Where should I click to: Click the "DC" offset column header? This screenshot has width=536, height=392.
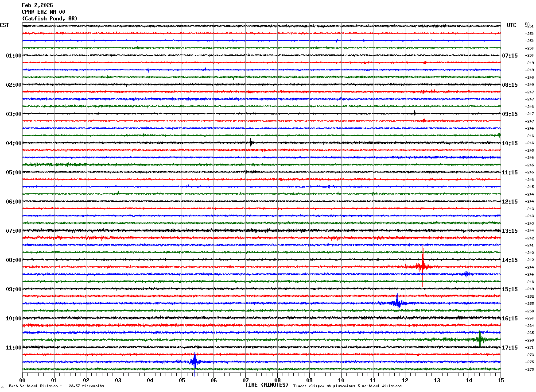[x=527, y=24]
